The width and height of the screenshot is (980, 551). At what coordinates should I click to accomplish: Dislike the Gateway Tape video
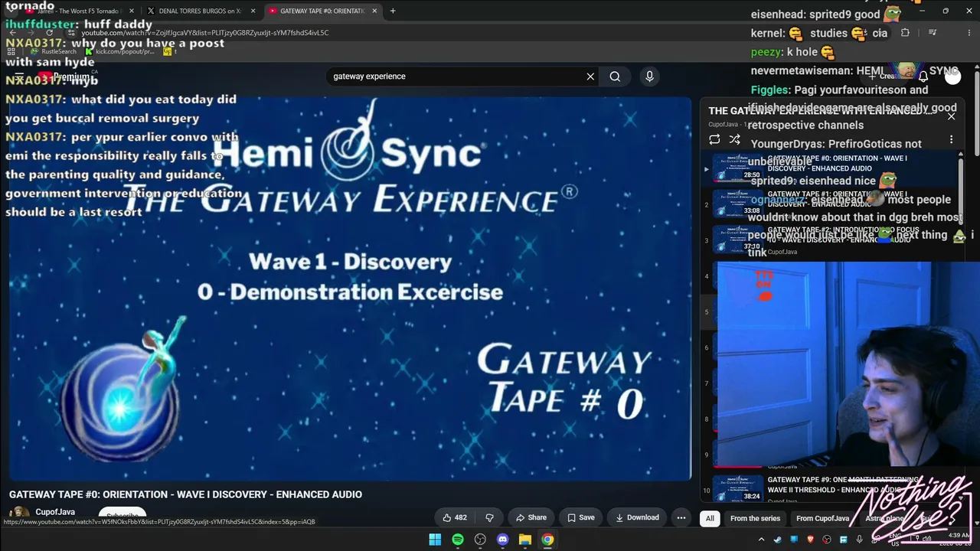490,517
